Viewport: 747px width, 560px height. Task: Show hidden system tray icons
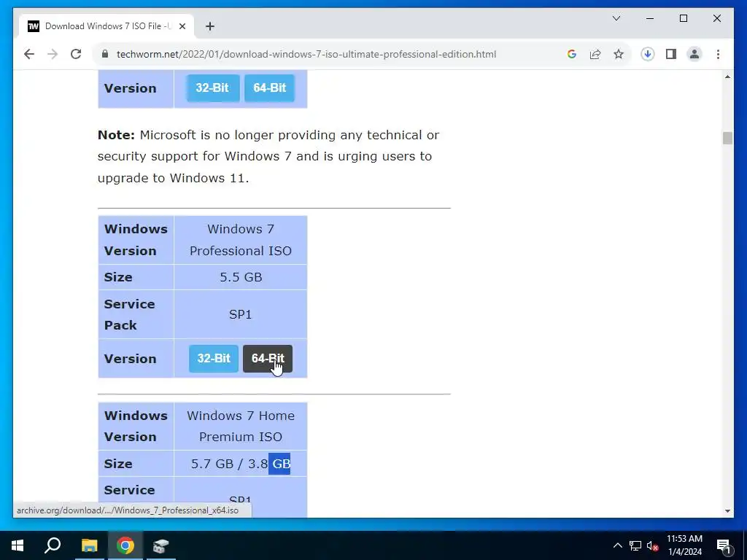coord(617,545)
